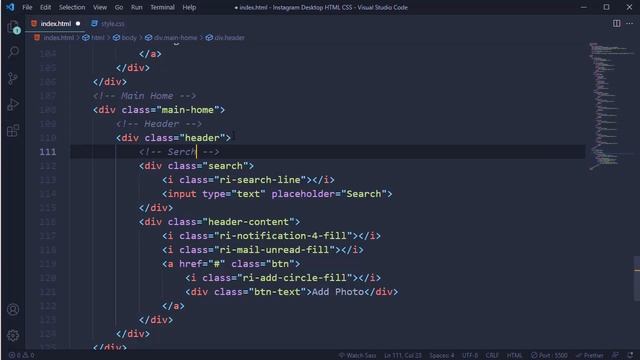This screenshot has width=640, height=360.
Task: Click placeholder="Search" attribute text
Action: 329,194
